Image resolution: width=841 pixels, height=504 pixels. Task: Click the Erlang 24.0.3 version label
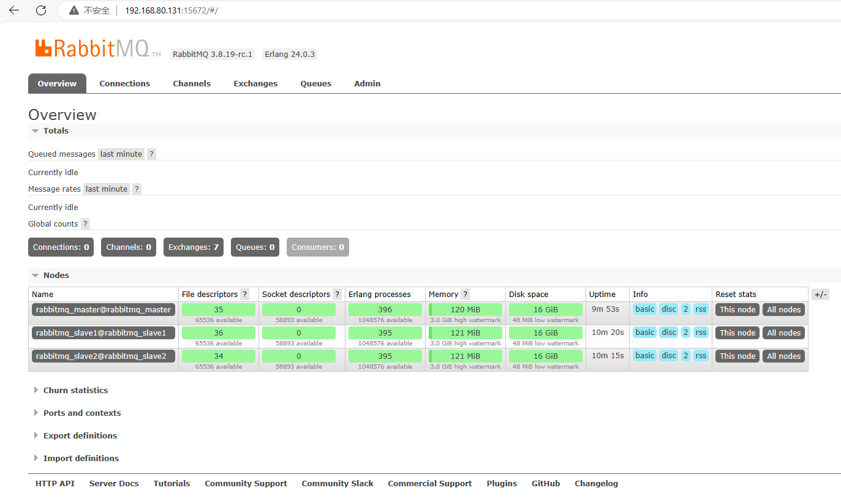click(290, 55)
